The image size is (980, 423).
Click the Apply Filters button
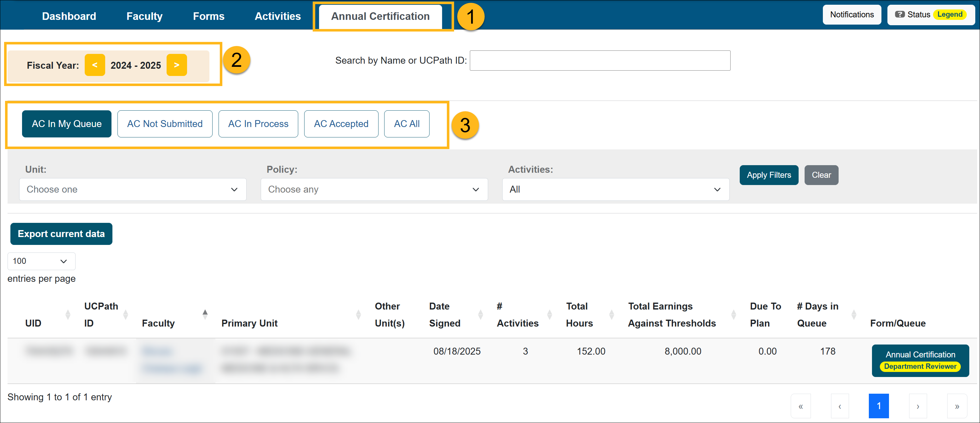tap(768, 175)
